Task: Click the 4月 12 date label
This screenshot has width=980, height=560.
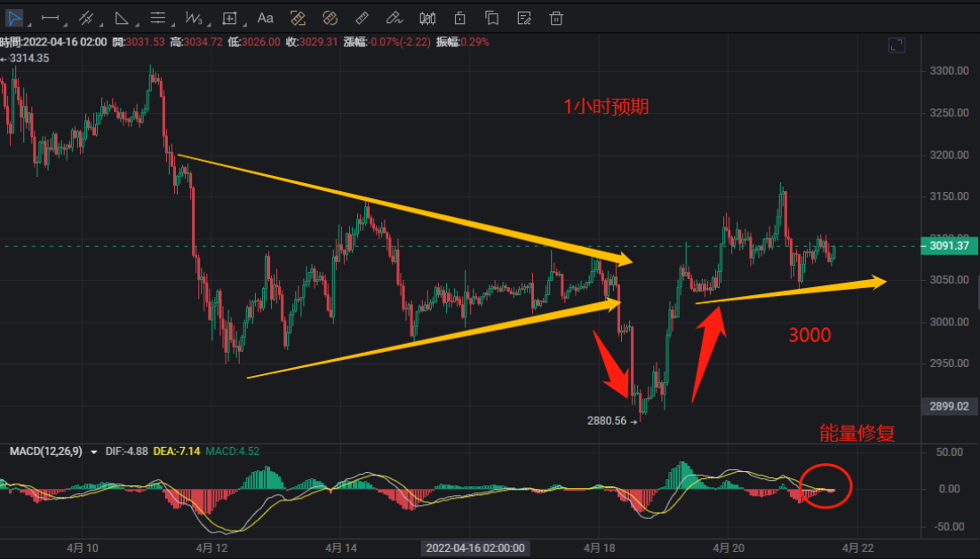Action: point(211,548)
